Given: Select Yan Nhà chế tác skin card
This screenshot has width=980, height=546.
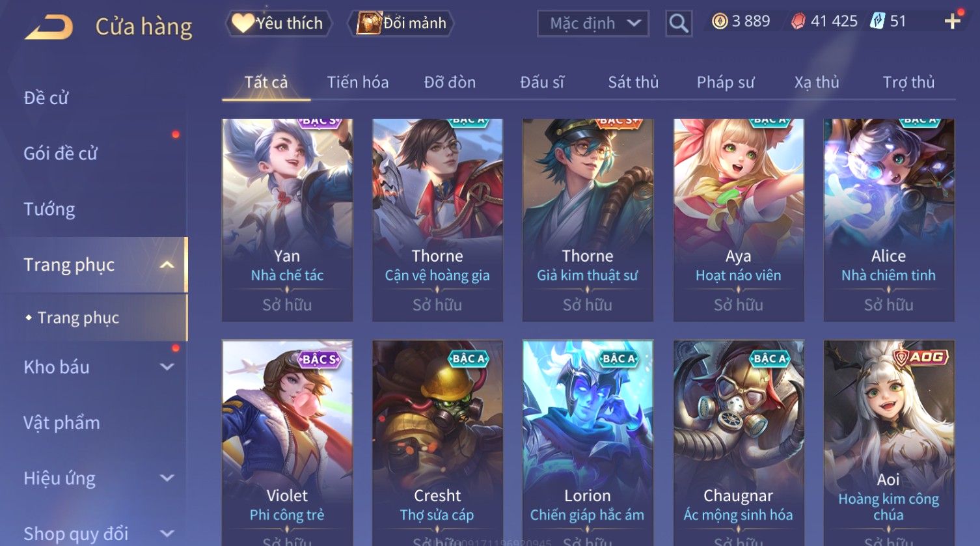Looking at the screenshot, I should click(287, 220).
